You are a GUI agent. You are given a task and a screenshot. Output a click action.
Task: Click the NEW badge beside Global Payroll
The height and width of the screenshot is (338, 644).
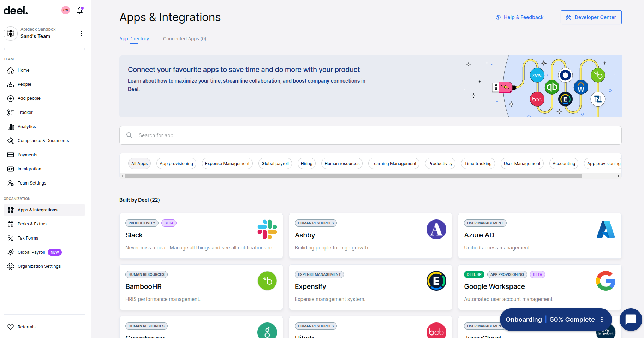pyautogui.click(x=55, y=252)
